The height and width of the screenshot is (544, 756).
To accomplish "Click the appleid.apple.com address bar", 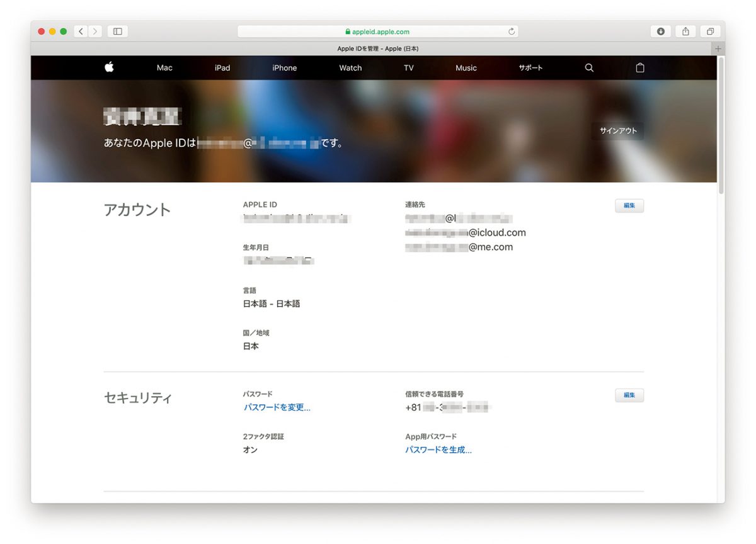I will pos(377,31).
